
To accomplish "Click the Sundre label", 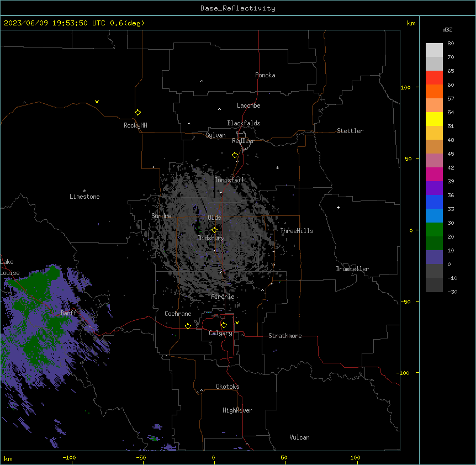I will pos(161,216).
